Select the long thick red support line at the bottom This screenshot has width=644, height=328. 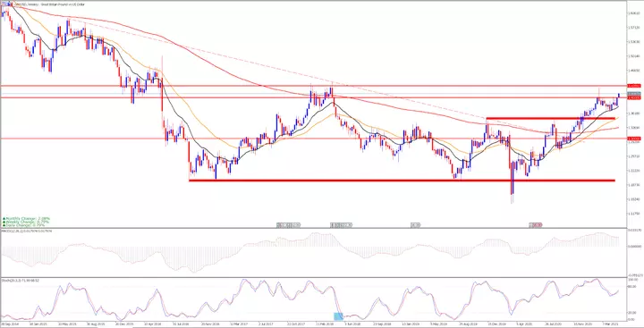coord(402,181)
